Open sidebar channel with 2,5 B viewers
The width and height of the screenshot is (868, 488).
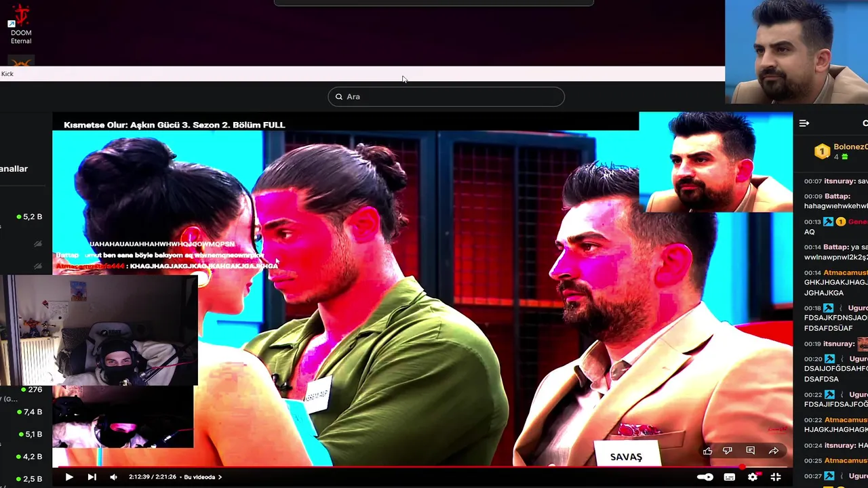click(29, 479)
